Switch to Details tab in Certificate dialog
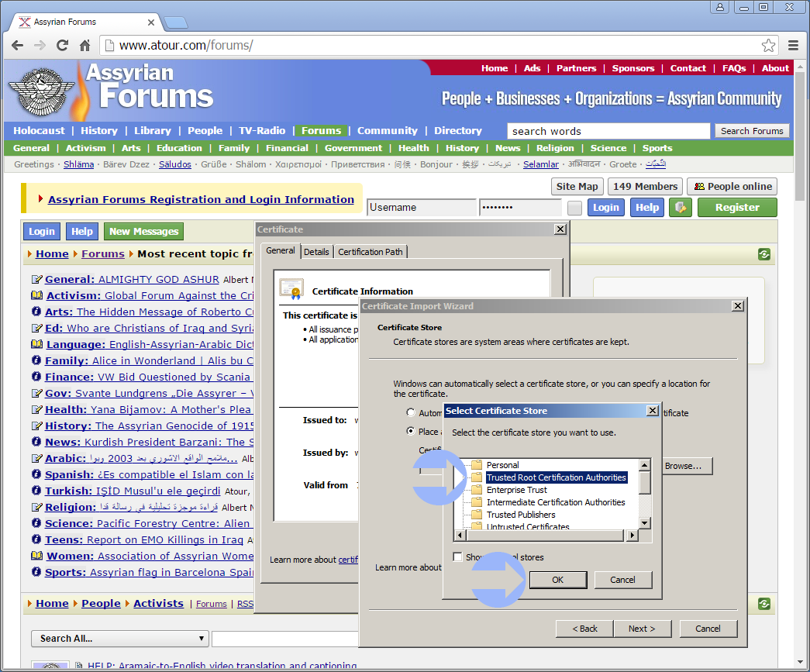 coord(316,252)
